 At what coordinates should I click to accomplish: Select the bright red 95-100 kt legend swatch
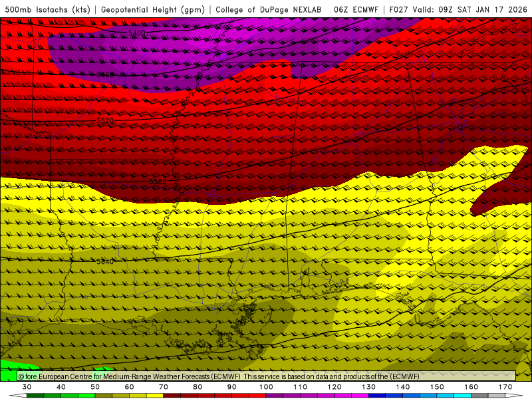coord(257,396)
